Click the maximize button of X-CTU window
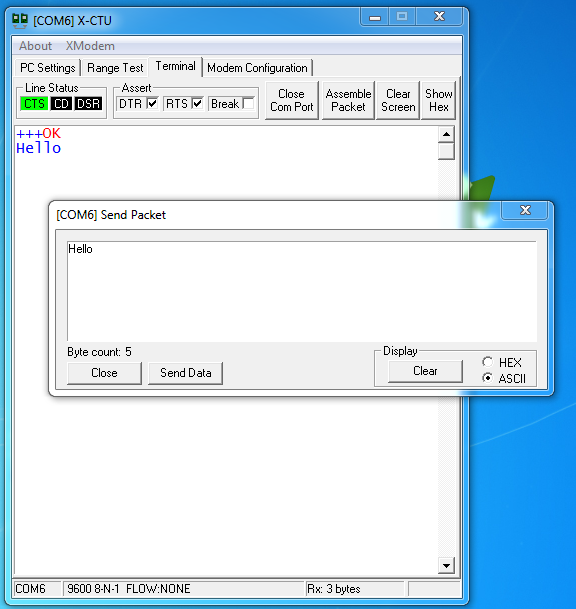 coord(402,17)
